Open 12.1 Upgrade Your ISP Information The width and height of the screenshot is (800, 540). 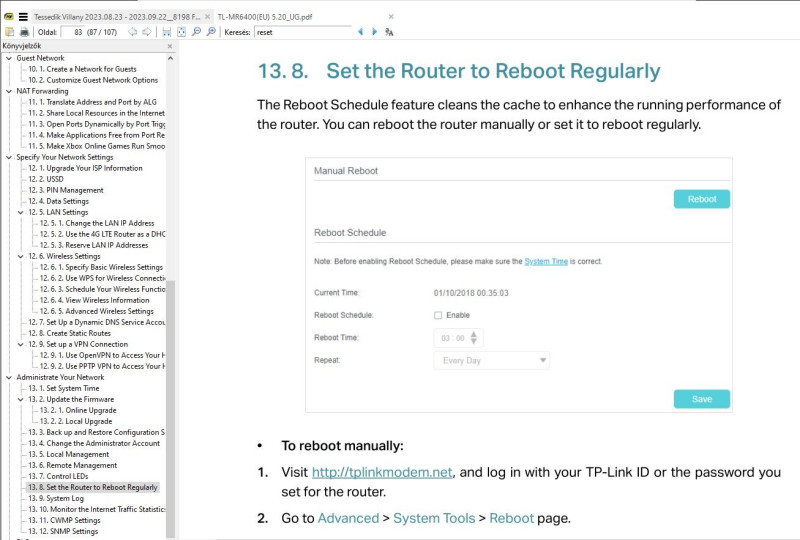coord(85,168)
